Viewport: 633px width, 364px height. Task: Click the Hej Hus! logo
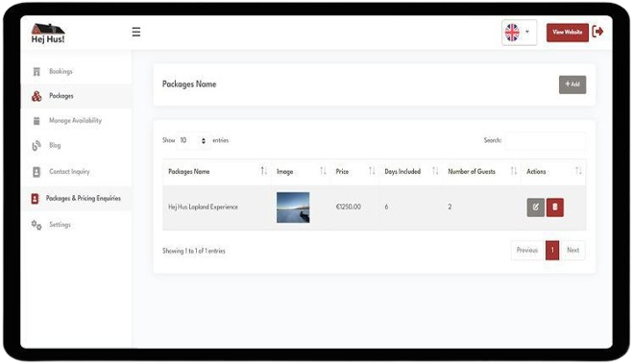48,33
